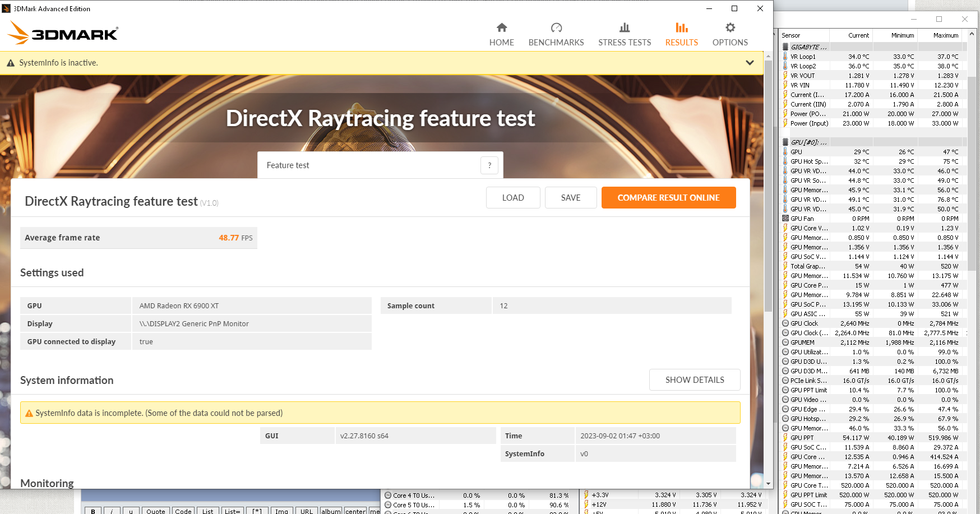Sort by the Sensor column header
Viewport: 980px width, 514px height.
pos(804,35)
